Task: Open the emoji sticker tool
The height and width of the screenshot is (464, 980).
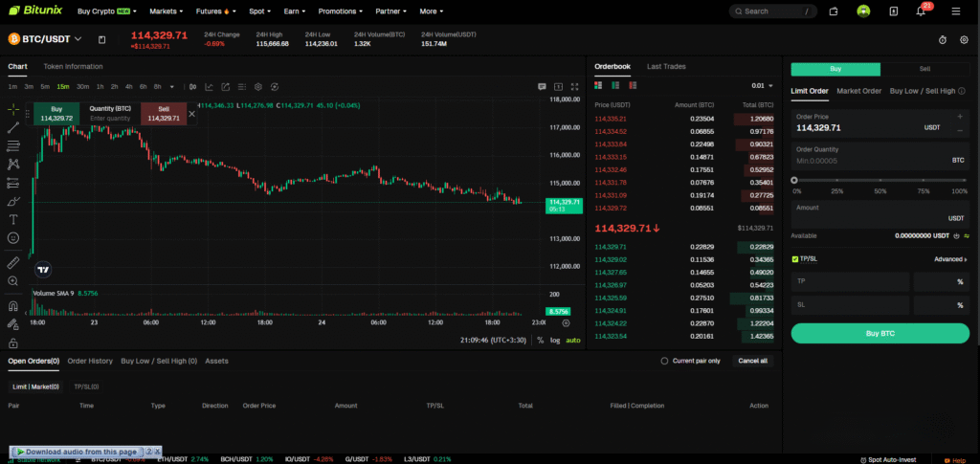Action: (13, 237)
